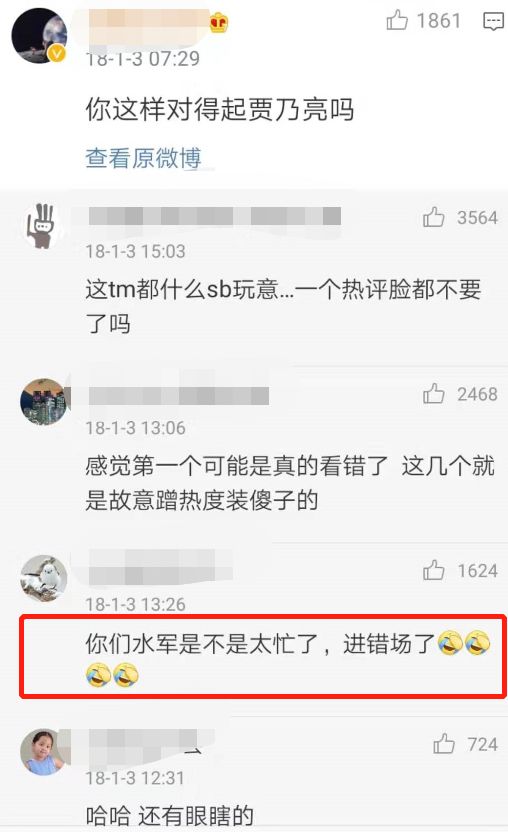Tap the thumbs-up next to 1624
The width and height of the screenshot is (508, 832).
(433, 570)
